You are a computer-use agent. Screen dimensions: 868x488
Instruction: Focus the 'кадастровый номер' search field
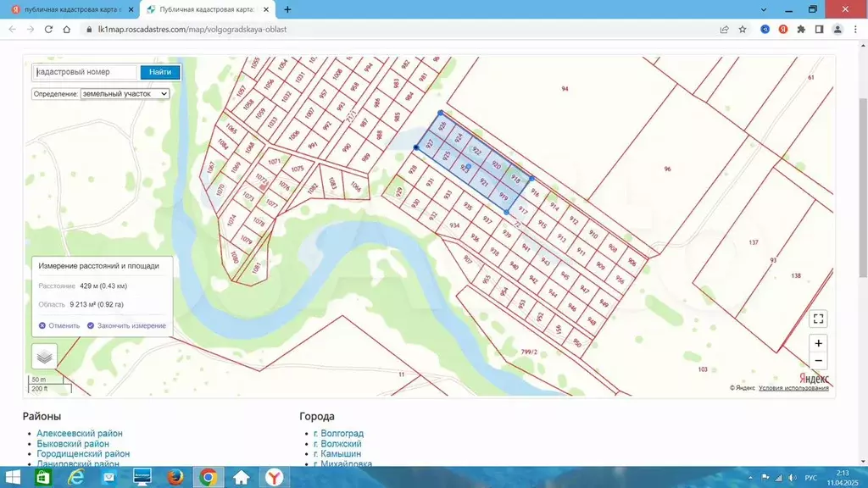86,72
